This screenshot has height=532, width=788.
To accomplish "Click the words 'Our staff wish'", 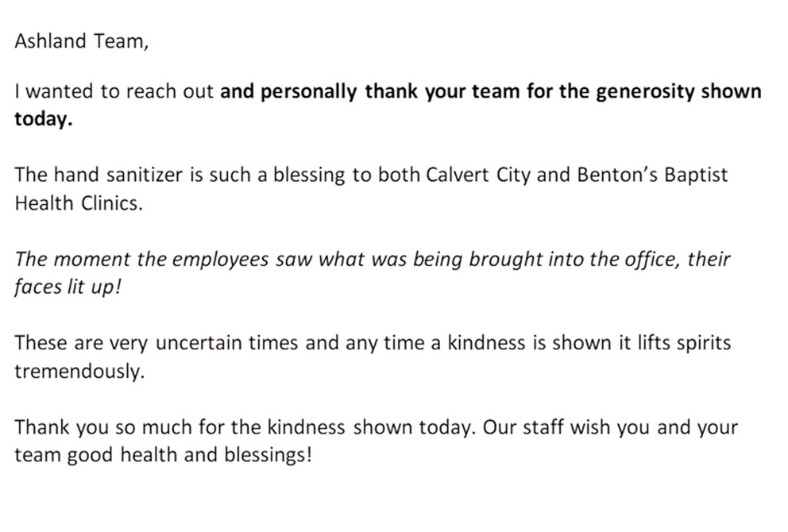I will [x=547, y=427].
